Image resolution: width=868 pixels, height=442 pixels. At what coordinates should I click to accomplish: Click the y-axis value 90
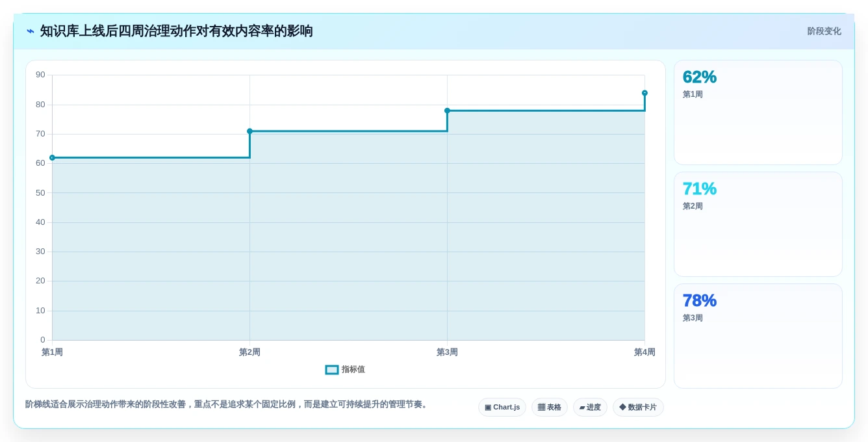(40, 75)
